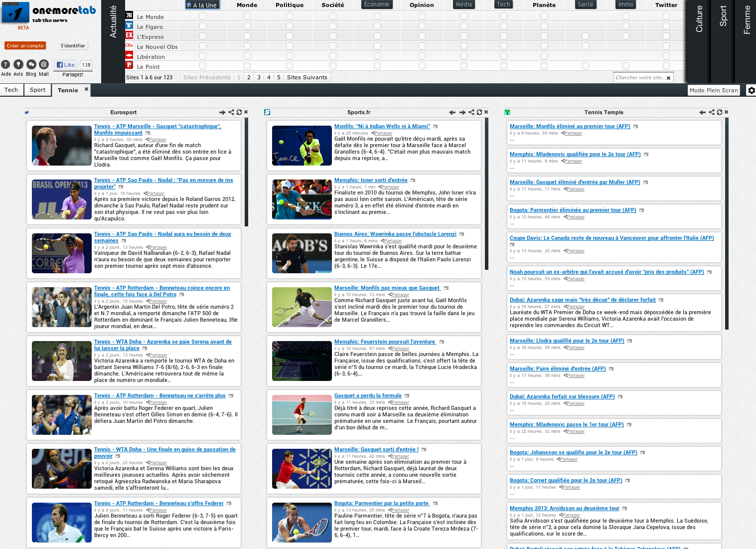
Task: Open the Aide help icon
Action: tap(5, 64)
